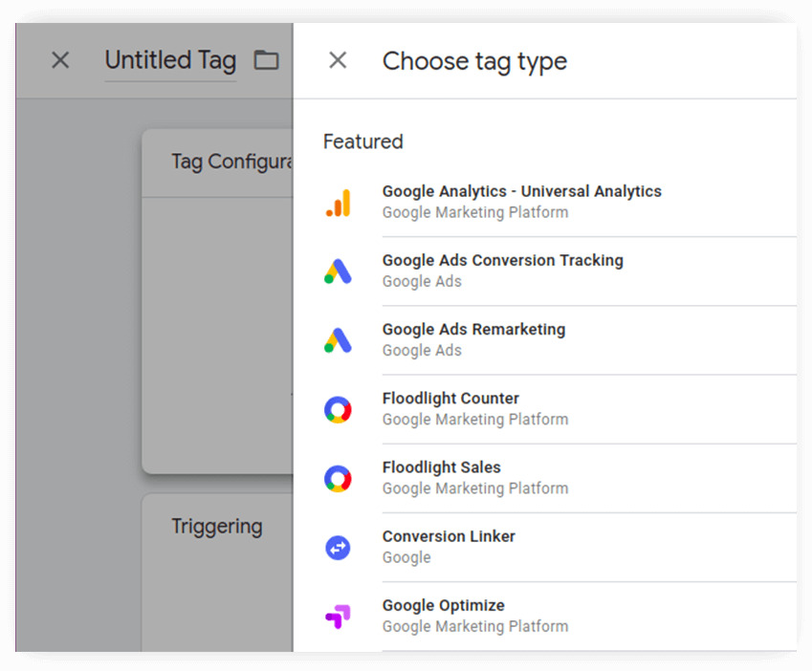Select Google Analytics - Universal Analytics tag type

point(521,201)
